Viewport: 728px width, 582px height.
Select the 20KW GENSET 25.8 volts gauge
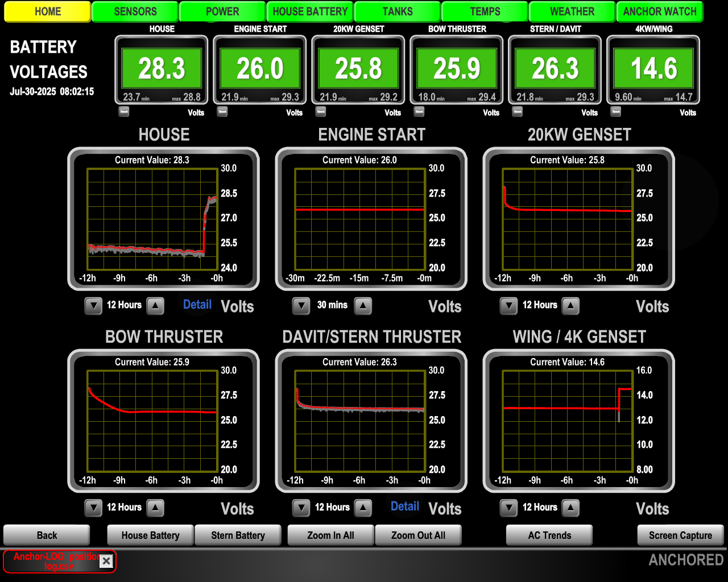(x=359, y=70)
